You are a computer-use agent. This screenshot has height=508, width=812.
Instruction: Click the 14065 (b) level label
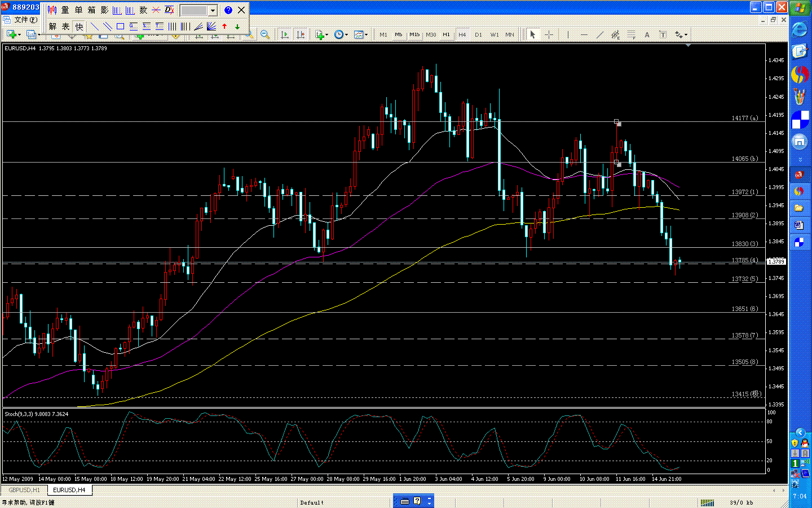[745, 159]
